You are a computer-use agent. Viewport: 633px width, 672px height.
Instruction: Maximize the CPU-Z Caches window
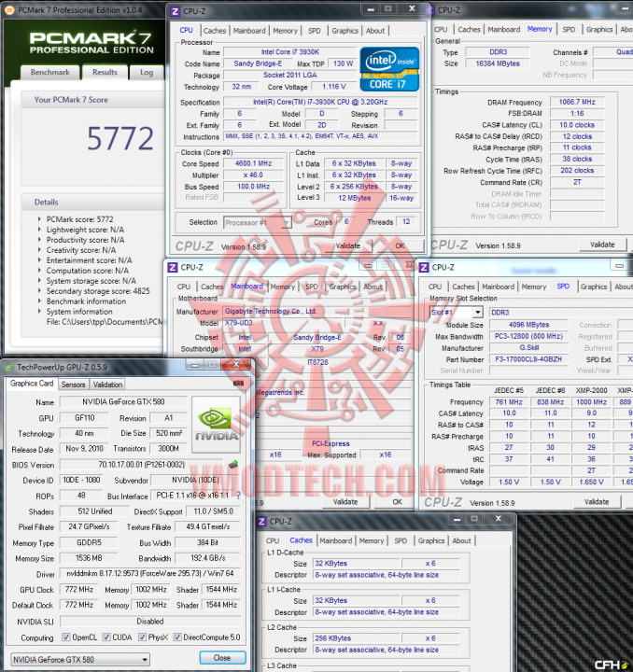pos(474,519)
